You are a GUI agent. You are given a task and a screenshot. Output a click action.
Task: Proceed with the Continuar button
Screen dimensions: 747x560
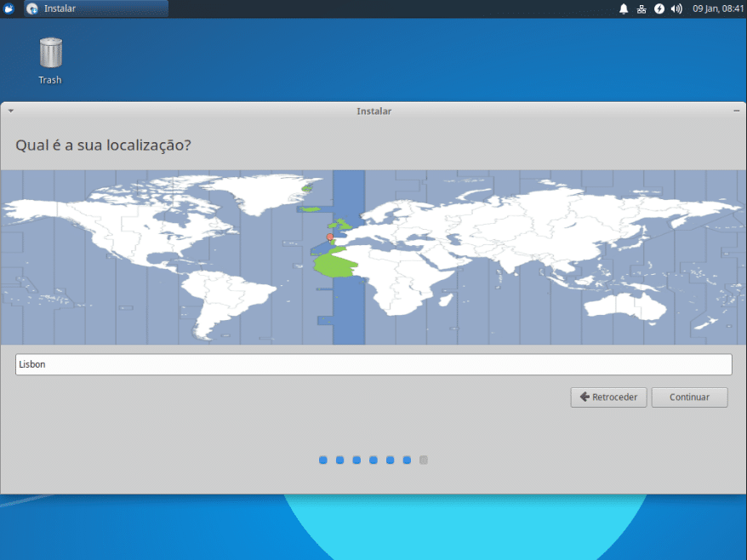[x=689, y=397]
